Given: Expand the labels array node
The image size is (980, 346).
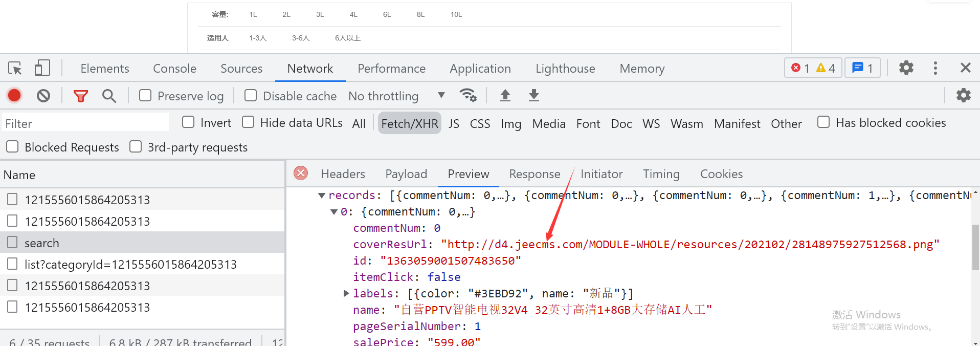Looking at the screenshot, I should (346, 293).
